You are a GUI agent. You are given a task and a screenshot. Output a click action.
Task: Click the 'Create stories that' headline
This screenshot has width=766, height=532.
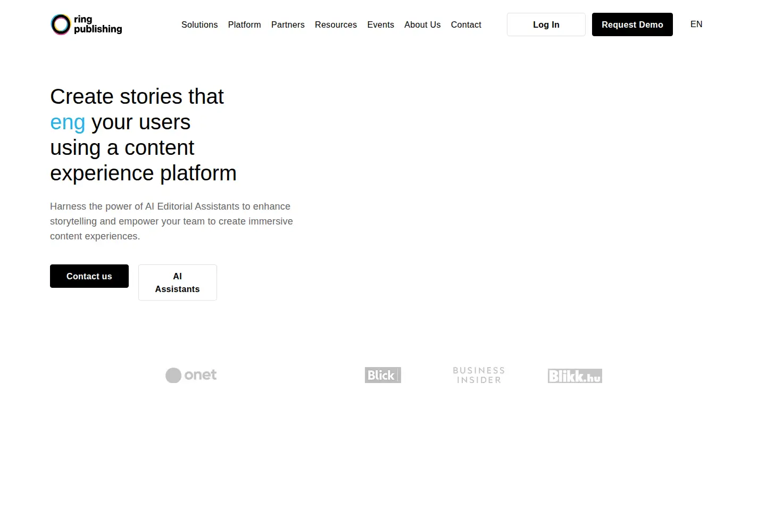(143, 135)
